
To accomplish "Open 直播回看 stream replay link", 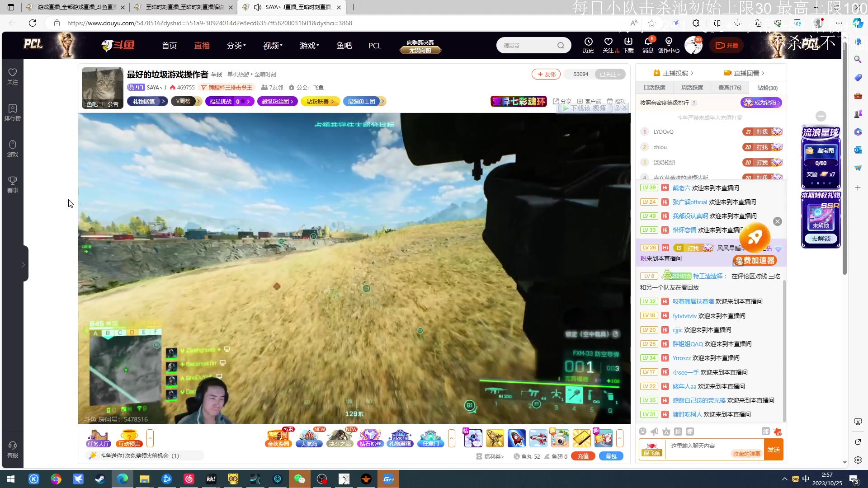I will [744, 73].
